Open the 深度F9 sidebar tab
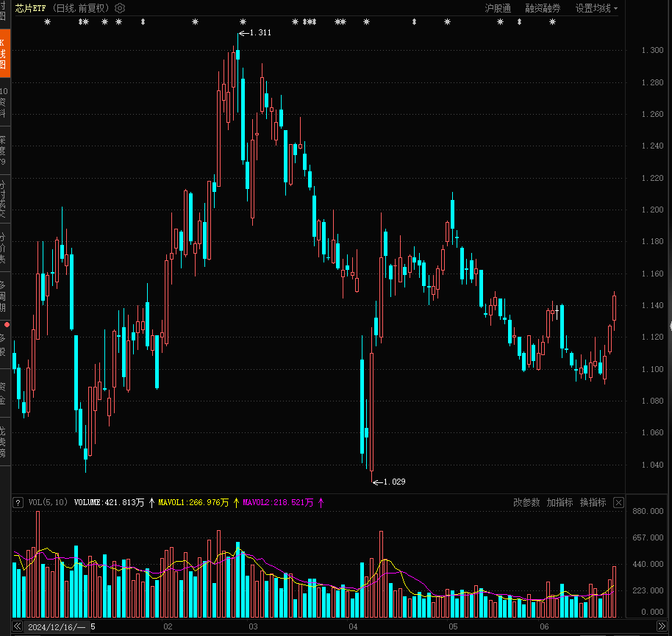Viewport: 672px width, 636px height. (x=4, y=151)
